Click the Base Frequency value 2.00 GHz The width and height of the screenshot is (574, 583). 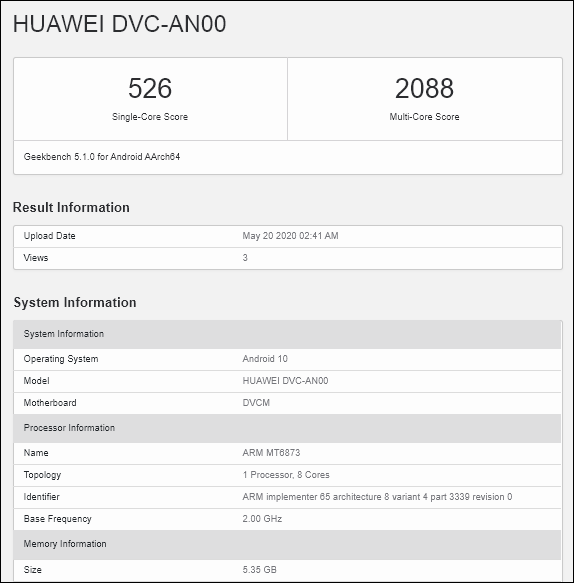262,519
